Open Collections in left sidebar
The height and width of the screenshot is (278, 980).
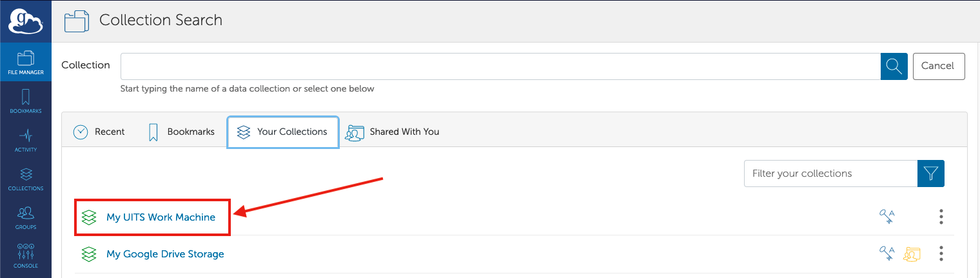click(x=26, y=179)
